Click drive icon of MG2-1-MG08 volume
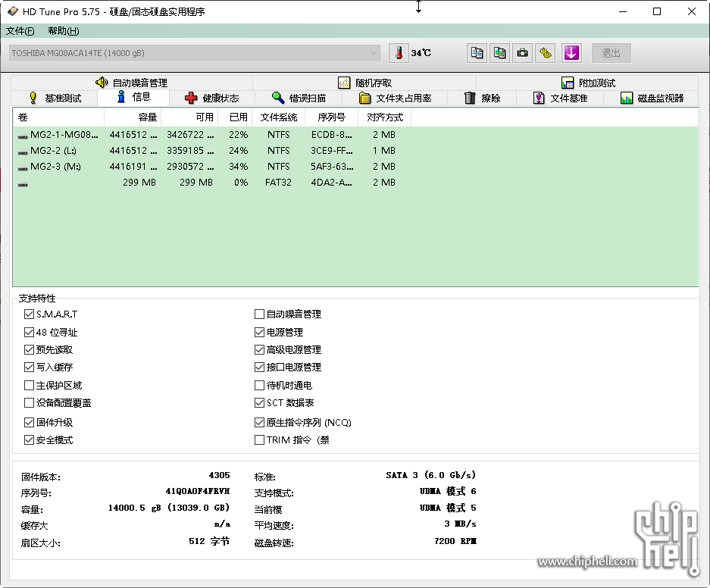Image resolution: width=710 pixels, height=588 pixels. tap(23, 136)
